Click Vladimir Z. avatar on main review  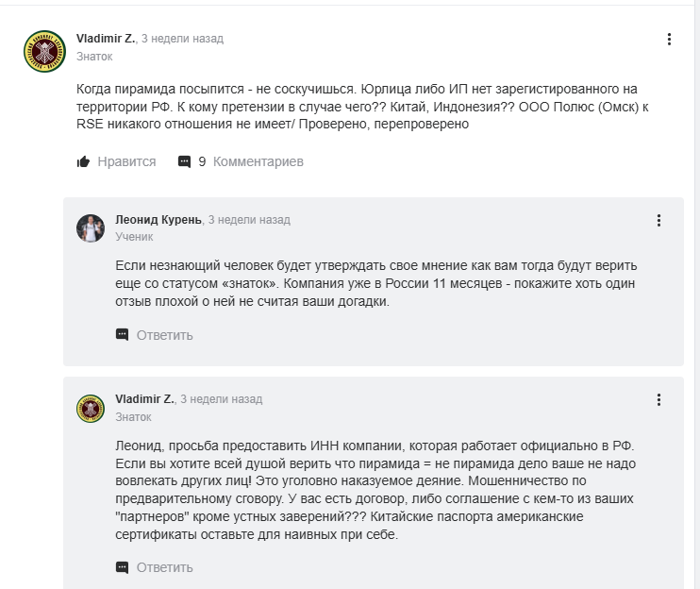(x=44, y=51)
